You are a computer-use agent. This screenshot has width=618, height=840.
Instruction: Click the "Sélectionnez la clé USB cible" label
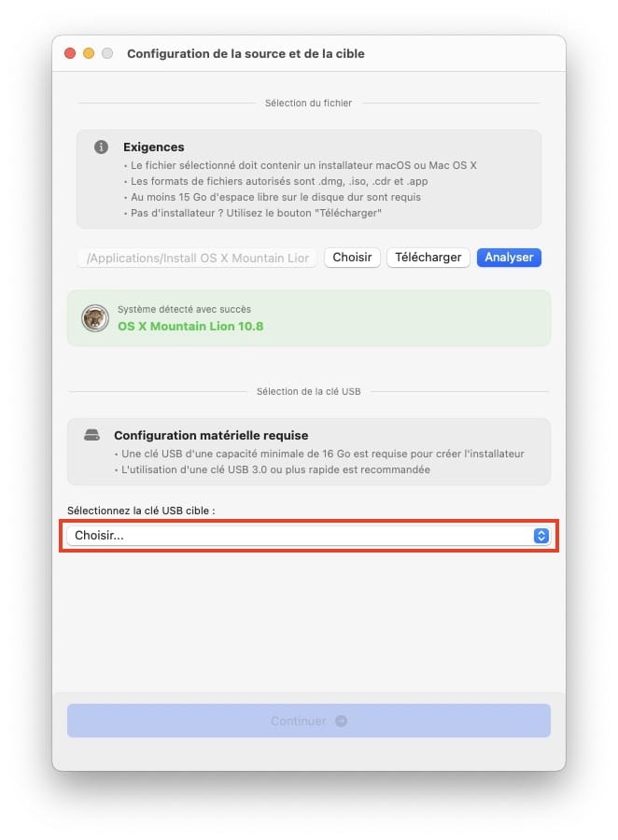pyautogui.click(x=141, y=511)
